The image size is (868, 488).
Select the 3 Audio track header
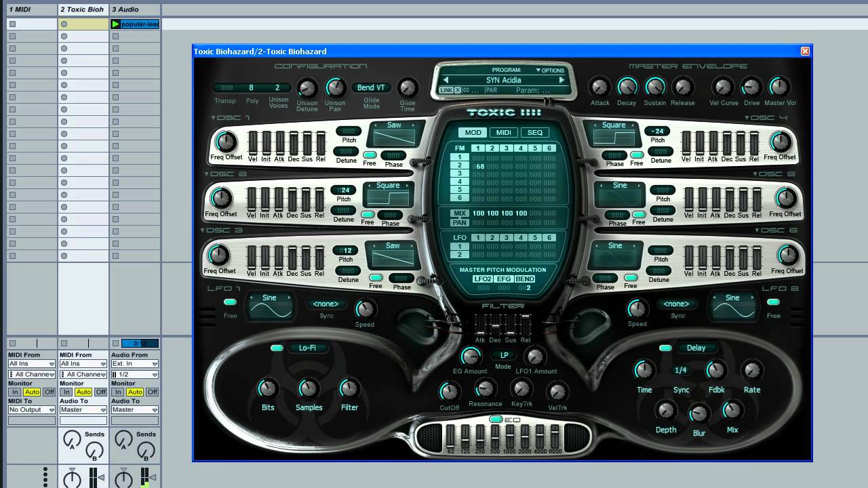pyautogui.click(x=135, y=9)
